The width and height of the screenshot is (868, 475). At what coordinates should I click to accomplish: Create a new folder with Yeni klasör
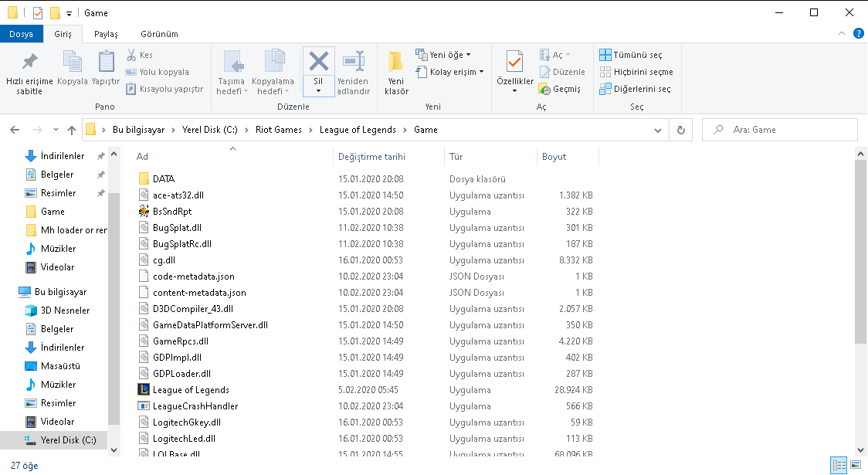pos(396,73)
